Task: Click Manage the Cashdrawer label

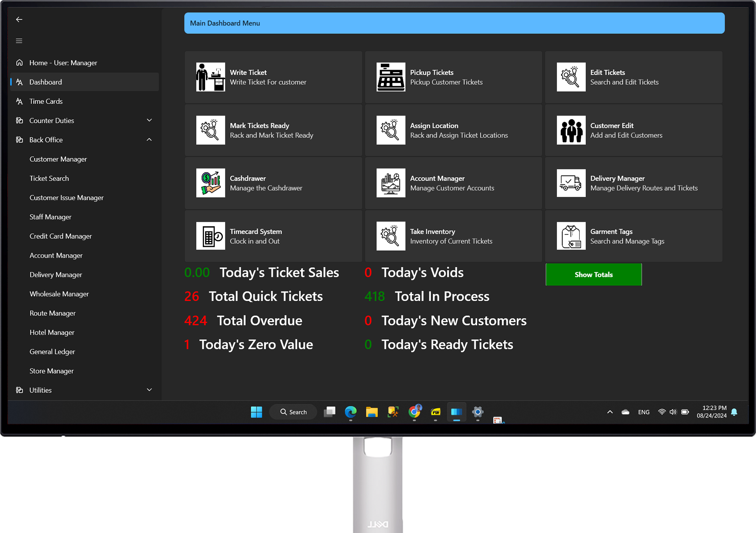Action: coord(266,188)
